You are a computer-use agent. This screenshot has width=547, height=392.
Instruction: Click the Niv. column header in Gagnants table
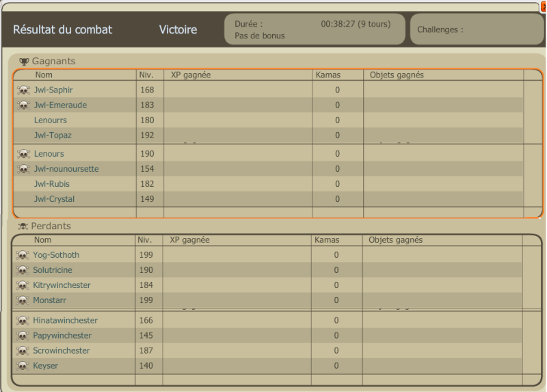[146, 75]
